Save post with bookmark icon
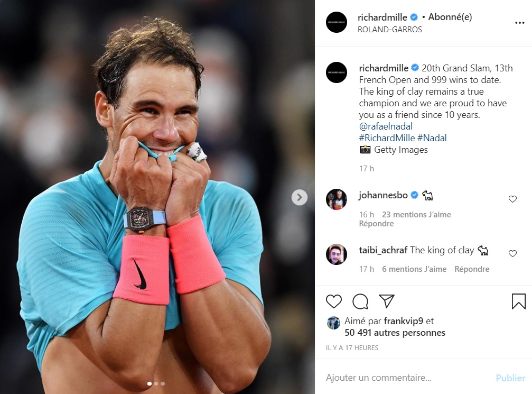Screen dimensions: 532x394 point(518,301)
